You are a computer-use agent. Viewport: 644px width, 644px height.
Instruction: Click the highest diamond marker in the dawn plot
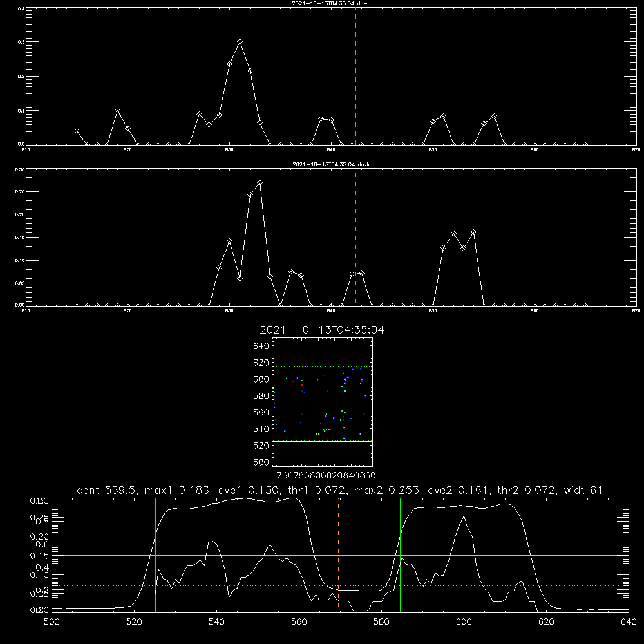click(x=240, y=41)
